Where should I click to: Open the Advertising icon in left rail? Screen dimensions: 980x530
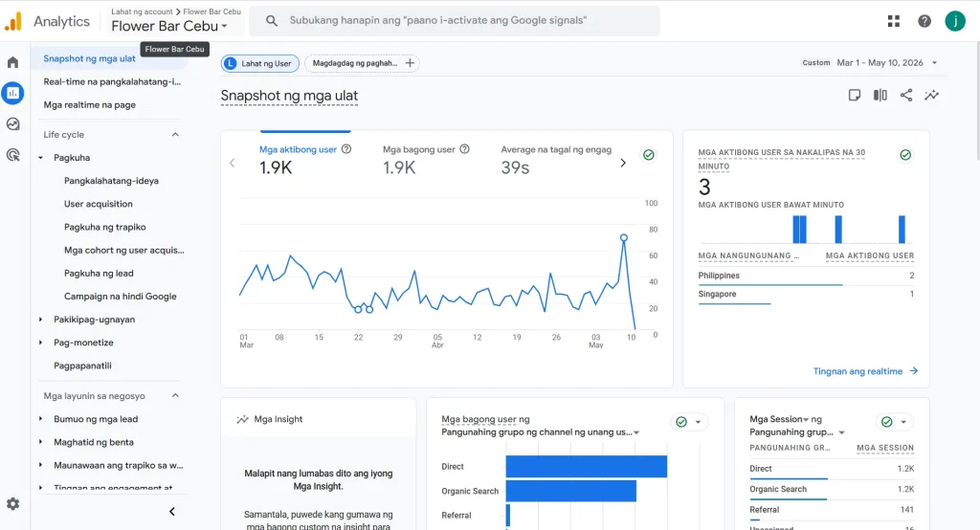tap(13, 155)
